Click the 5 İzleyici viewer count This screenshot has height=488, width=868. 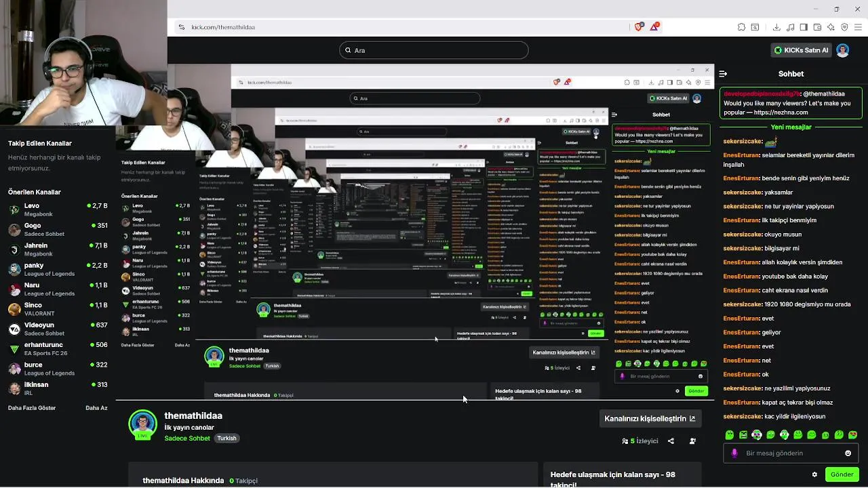tap(640, 441)
